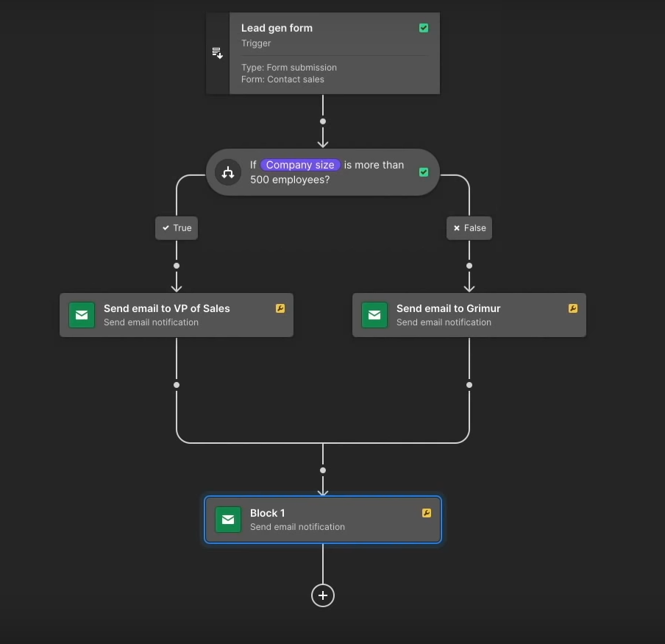Select the Send email to Grimur block title

448,308
